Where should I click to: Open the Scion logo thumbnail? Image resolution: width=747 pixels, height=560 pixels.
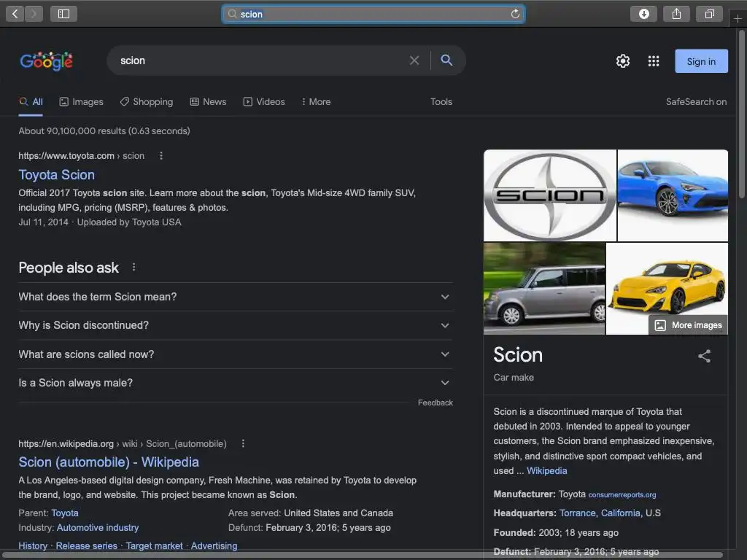pos(550,195)
